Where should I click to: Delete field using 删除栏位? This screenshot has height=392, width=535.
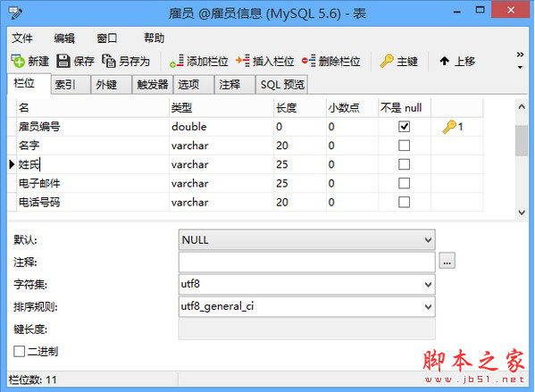[x=331, y=62]
